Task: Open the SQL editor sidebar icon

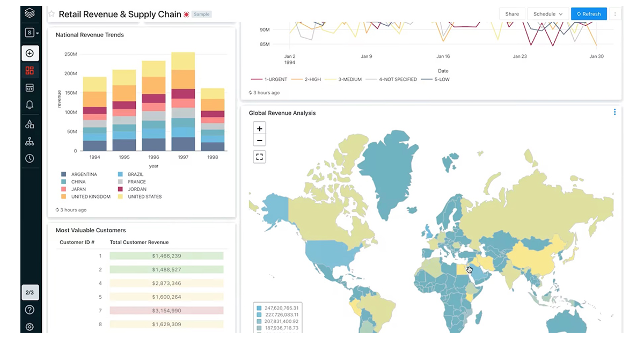Action: (30, 87)
